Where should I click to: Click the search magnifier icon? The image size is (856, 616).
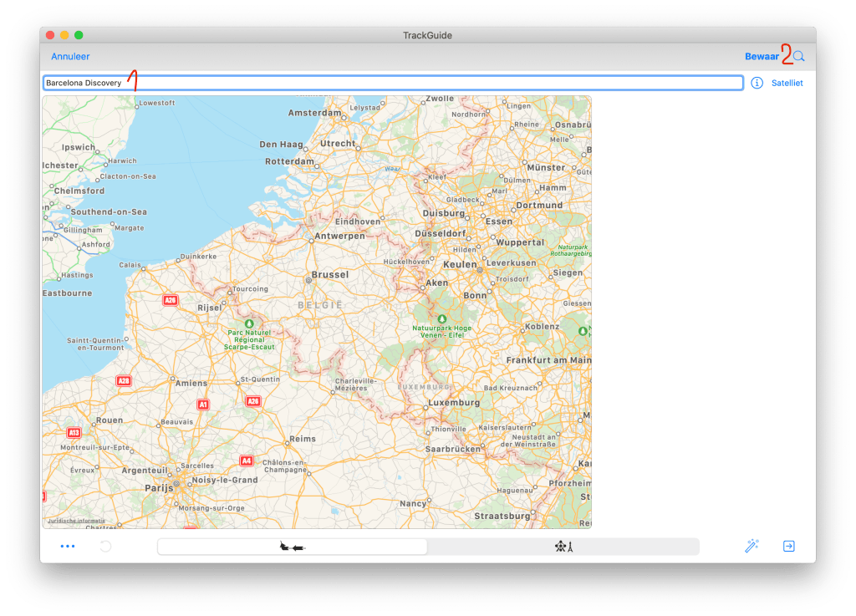click(799, 57)
